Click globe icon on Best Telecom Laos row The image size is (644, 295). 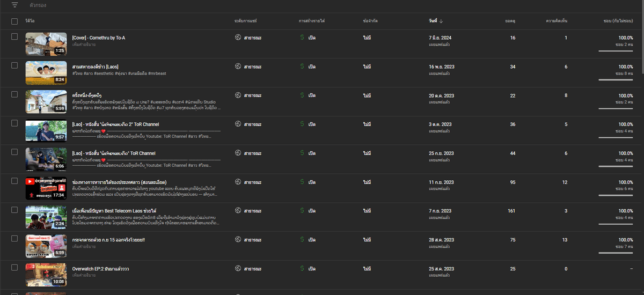pyautogui.click(x=238, y=211)
